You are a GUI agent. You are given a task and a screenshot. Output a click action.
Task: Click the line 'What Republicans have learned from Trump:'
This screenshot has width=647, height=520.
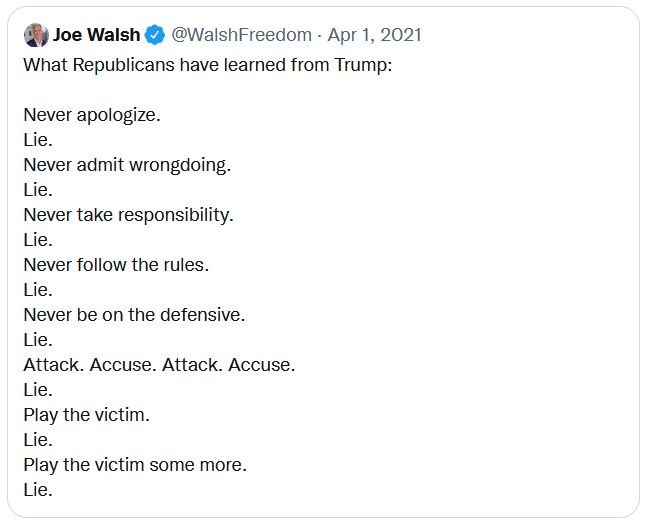208,65
